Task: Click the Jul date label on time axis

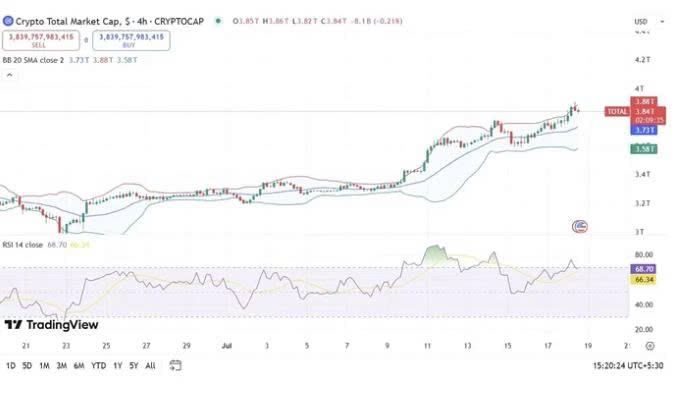Action: pyautogui.click(x=227, y=346)
